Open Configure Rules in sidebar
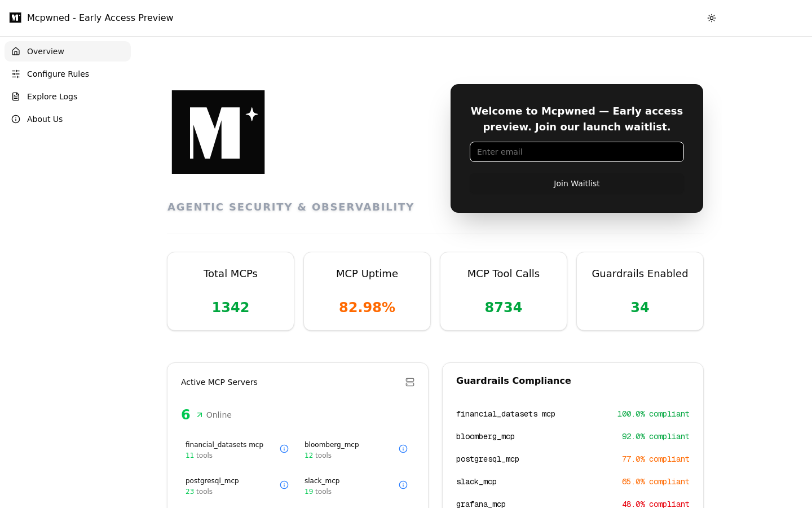The width and height of the screenshot is (812, 508). (68, 74)
